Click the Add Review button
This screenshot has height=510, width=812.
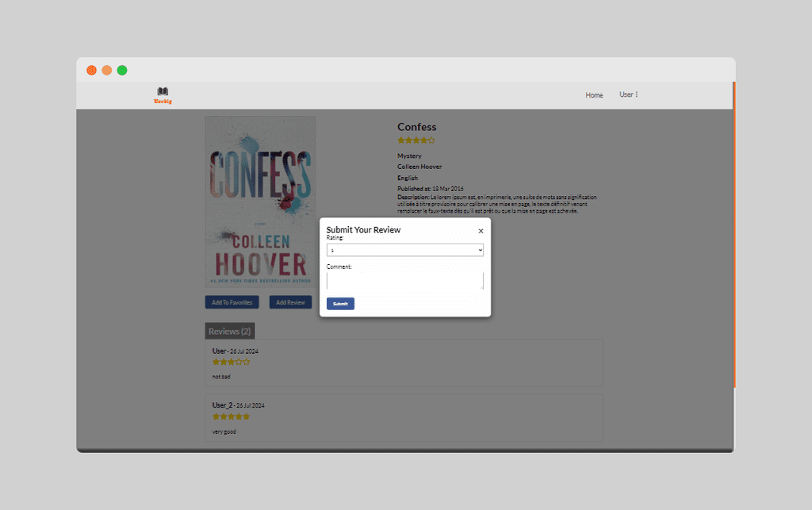[290, 302]
